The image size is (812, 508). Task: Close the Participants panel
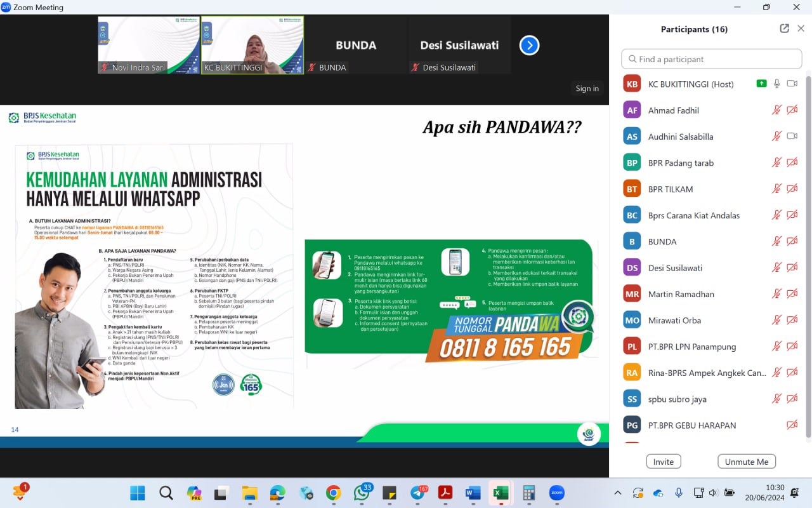pyautogui.click(x=801, y=29)
